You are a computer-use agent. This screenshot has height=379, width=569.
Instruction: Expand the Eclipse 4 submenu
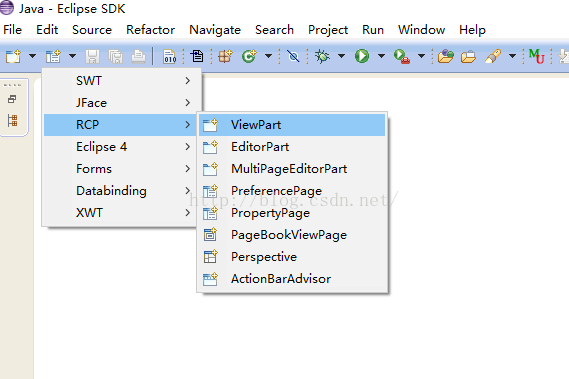(120, 147)
